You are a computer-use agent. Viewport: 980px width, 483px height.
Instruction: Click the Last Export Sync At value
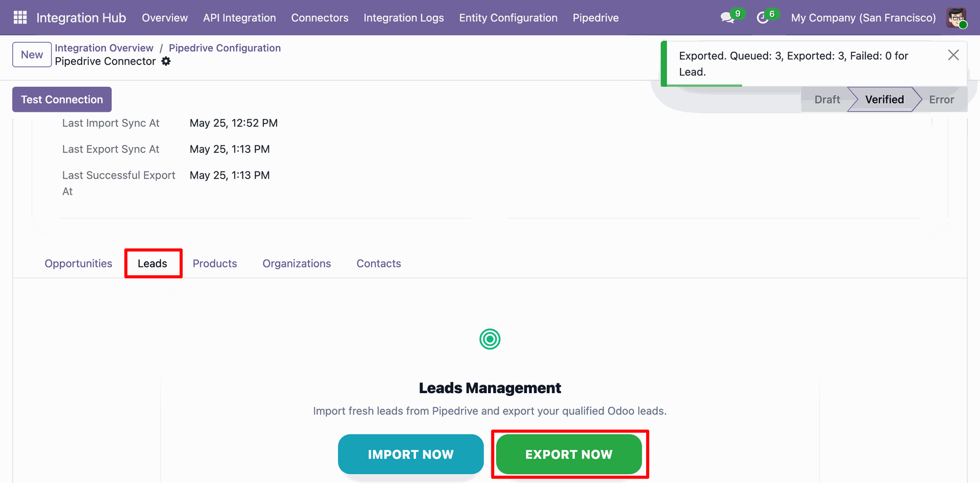(x=230, y=149)
